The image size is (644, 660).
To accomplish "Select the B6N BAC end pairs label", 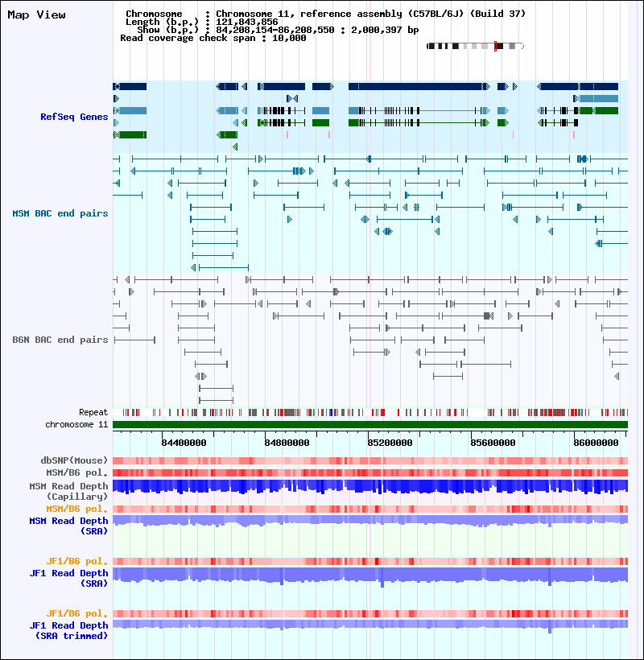I will (60, 340).
